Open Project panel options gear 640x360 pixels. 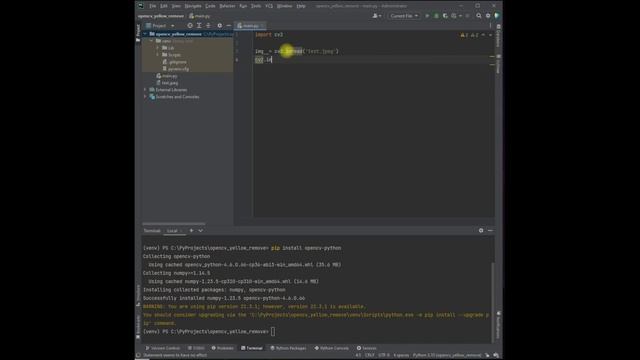coord(220,26)
